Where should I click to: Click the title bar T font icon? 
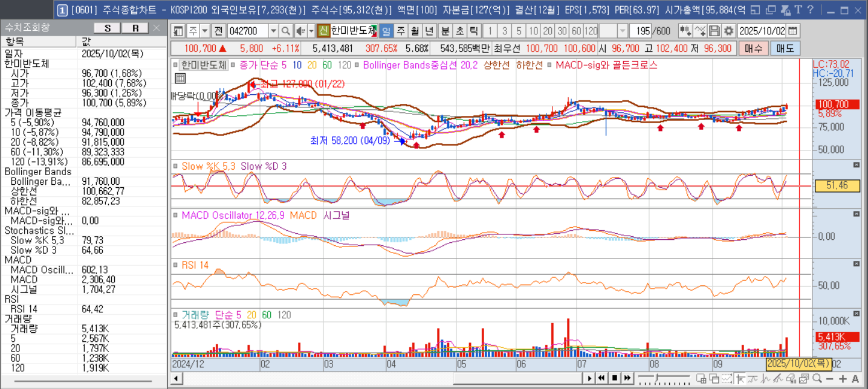tap(798, 10)
